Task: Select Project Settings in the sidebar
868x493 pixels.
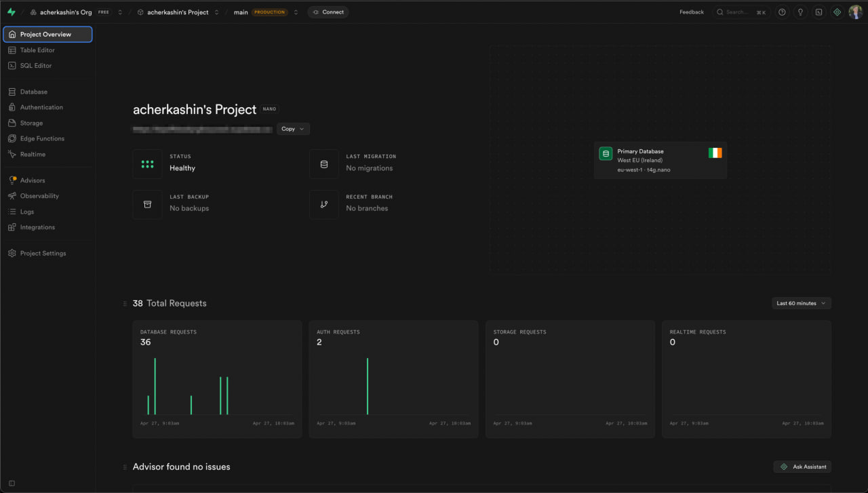Action: [x=43, y=253]
